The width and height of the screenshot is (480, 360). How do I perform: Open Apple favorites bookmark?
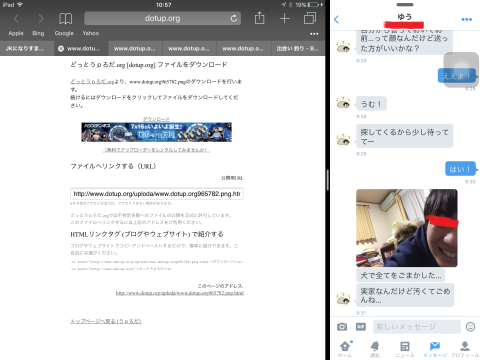[x=16, y=33]
